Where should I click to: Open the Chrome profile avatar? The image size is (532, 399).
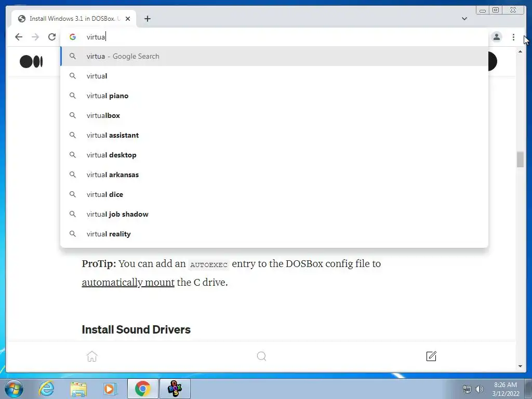tap(497, 37)
